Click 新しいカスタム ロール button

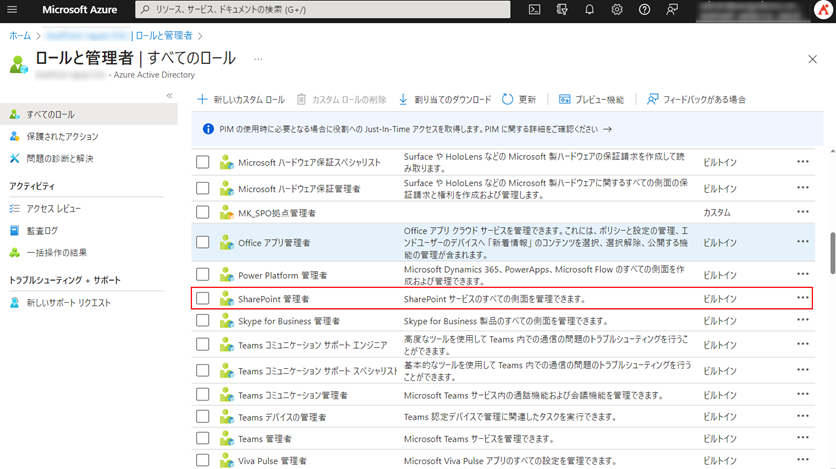point(241,100)
